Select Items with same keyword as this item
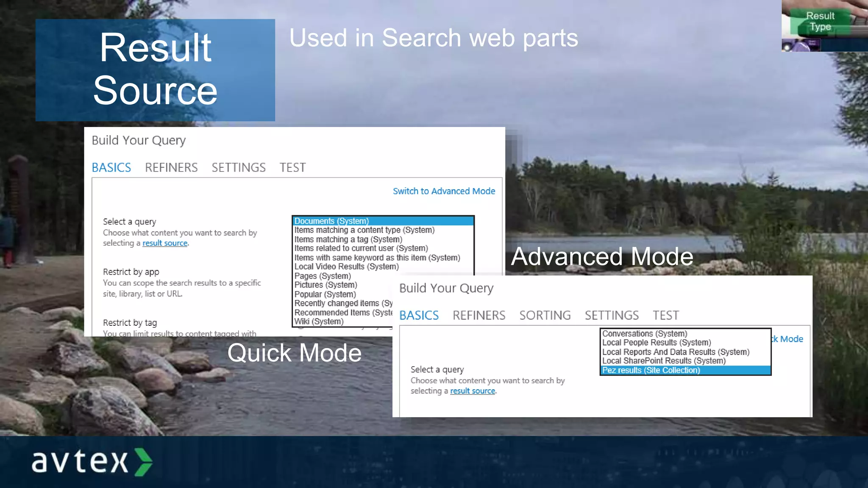This screenshot has height=488, width=868. coord(377,258)
